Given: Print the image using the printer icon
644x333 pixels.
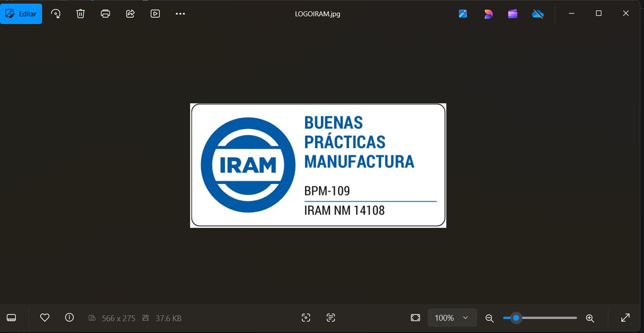Looking at the screenshot, I should 105,14.
